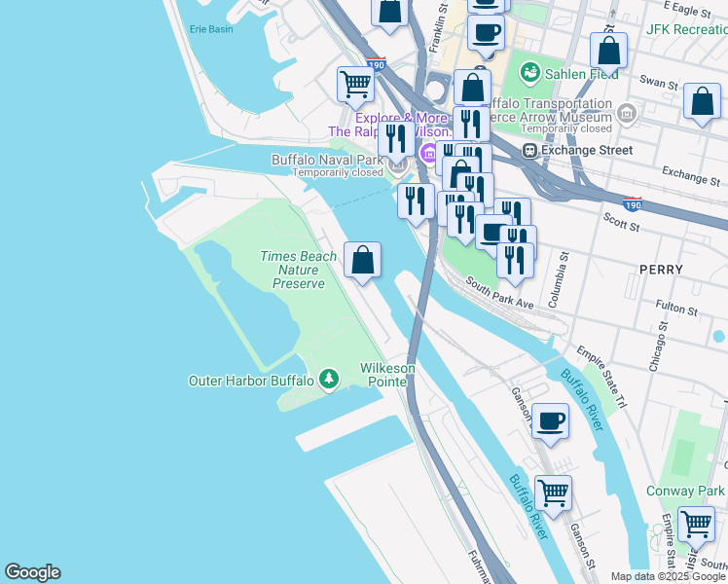This screenshot has width=728, height=584.
Task: Click the Wilkeson Pointe label
Action: tap(387, 375)
